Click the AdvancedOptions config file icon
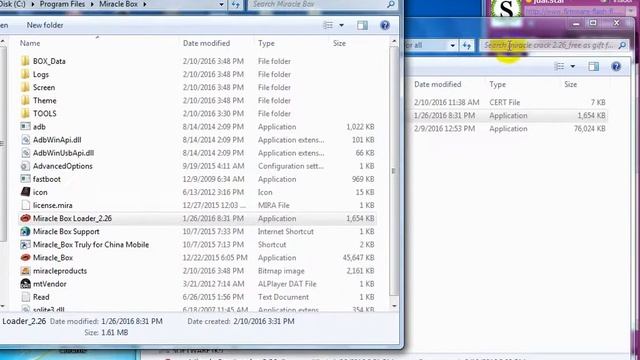 coord(25,166)
